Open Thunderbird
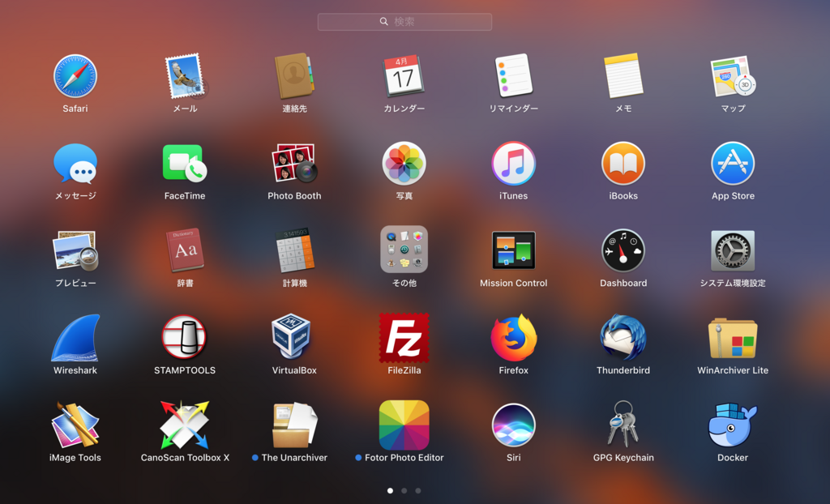830x504 pixels. click(x=623, y=338)
